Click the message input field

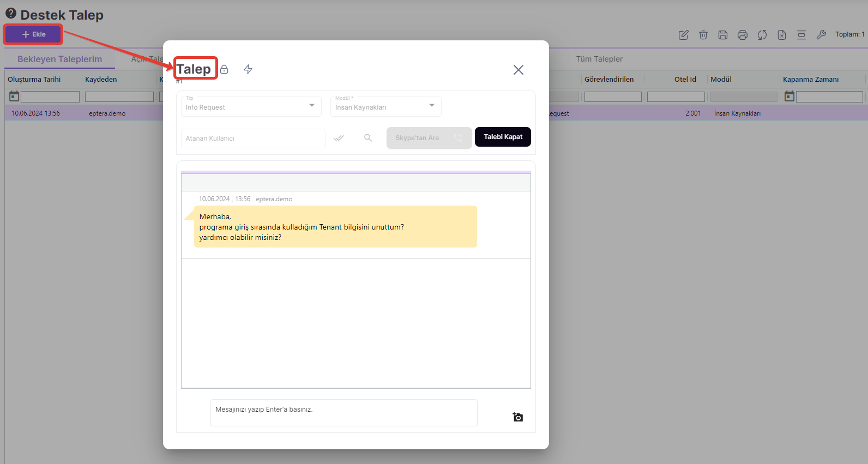click(343, 412)
